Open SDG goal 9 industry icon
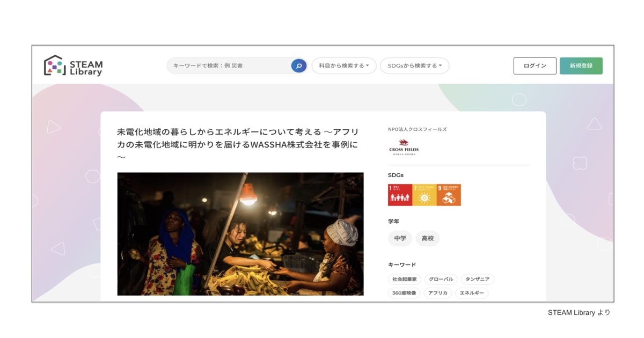The height and width of the screenshot is (338, 644). [449, 195]
